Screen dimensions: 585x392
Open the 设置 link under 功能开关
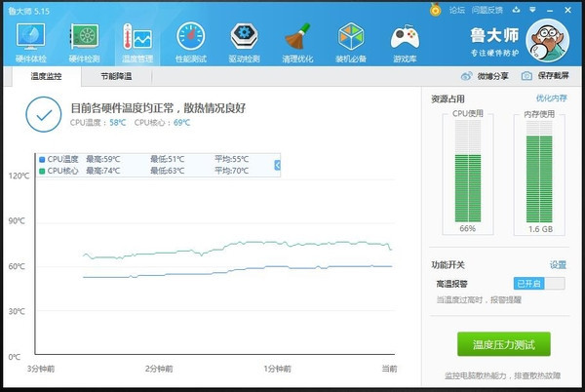click(558, 265)
